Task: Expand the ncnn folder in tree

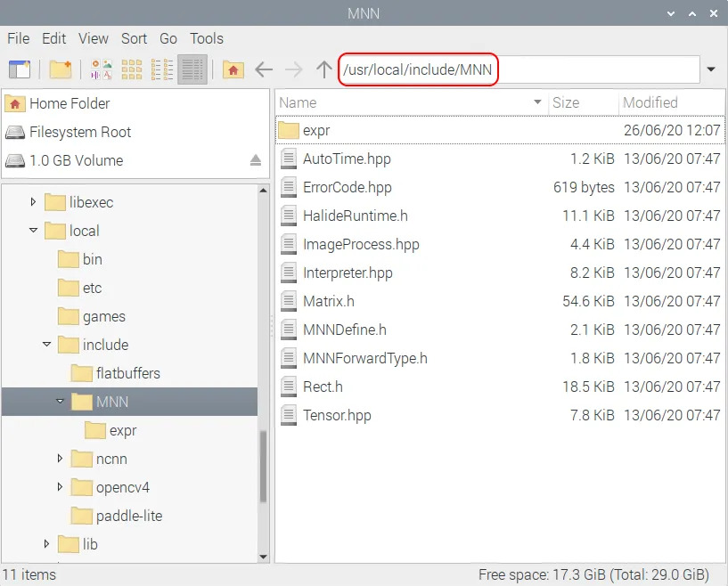Action: (x=60, y=459)
